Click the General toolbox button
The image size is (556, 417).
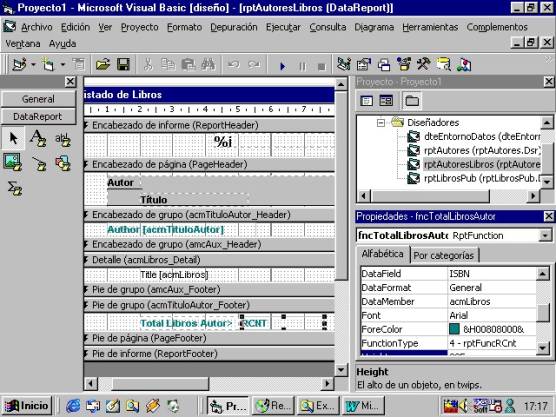[38, 99]
